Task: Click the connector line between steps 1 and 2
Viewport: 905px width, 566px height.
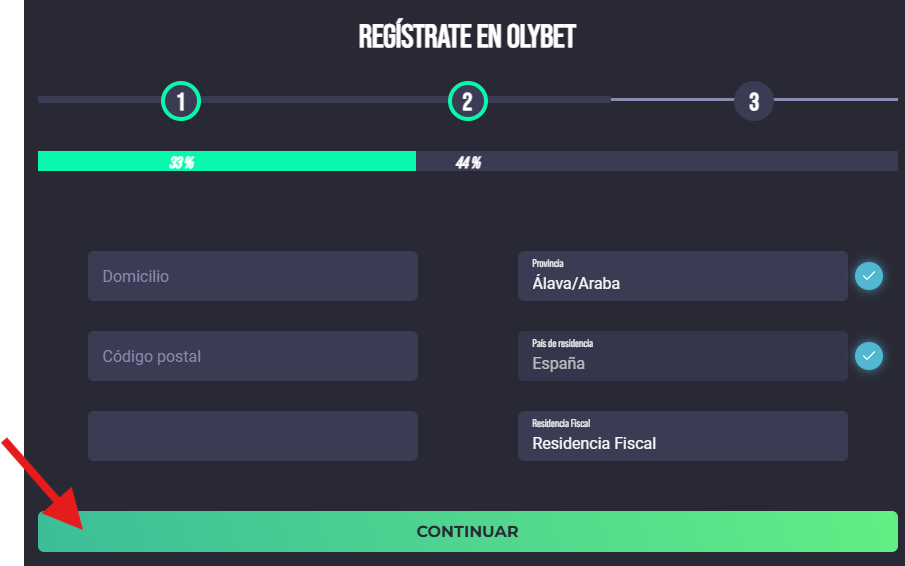Action: point(324,100)
